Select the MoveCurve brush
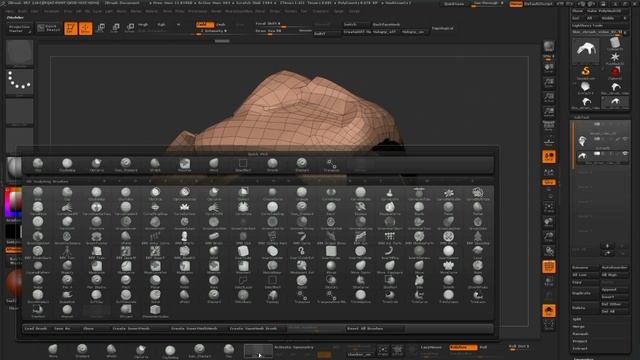 pyautogui.click(x=448, y=268)
